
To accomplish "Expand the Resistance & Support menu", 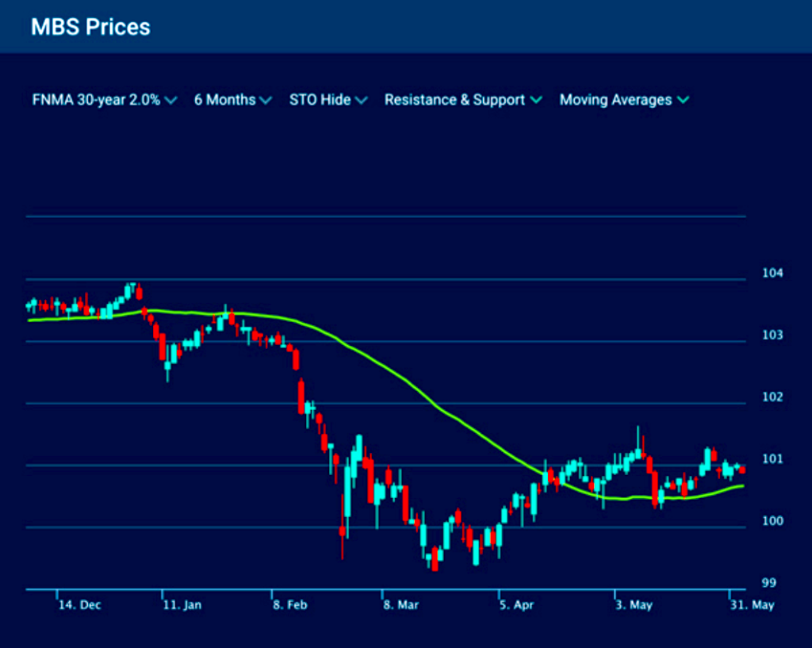I will pyautogui.click(x=462, y=100).
